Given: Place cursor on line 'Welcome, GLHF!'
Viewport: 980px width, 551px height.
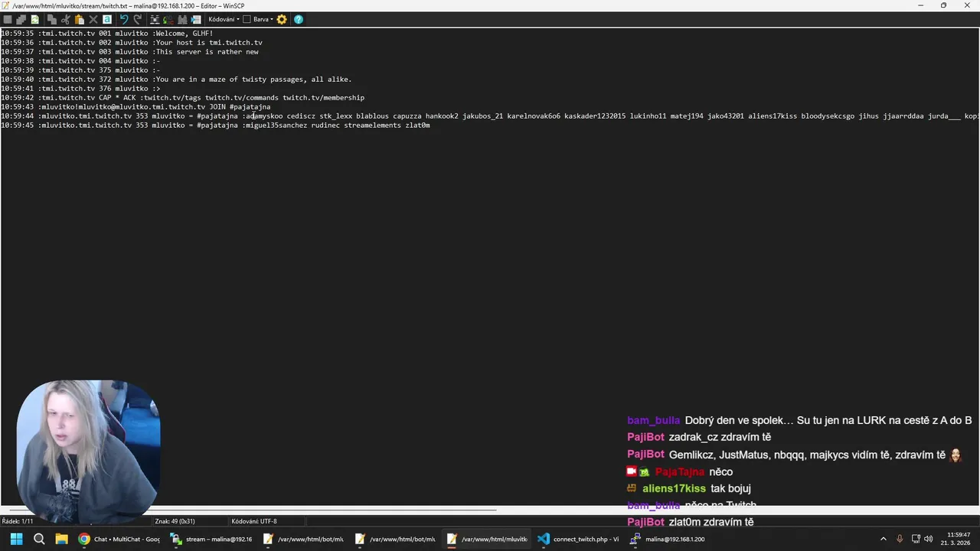Looking at the screenshot, I should click(107, 34).
